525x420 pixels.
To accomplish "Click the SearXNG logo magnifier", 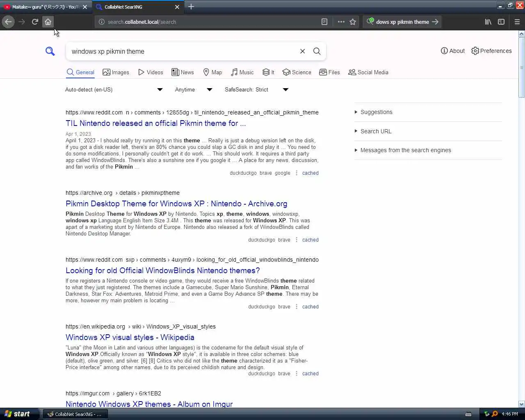I will (x=50, y=51).
